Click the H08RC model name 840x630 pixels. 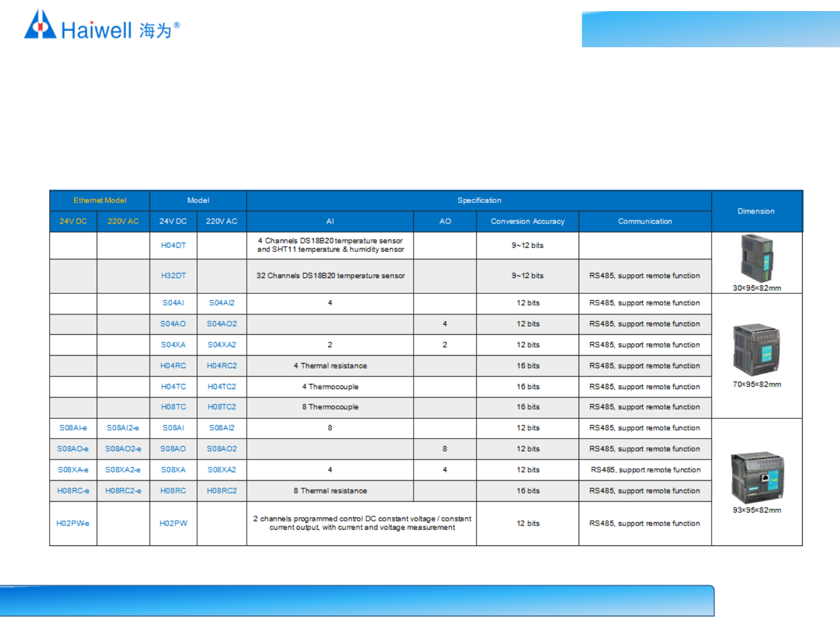tap(173, 491)
